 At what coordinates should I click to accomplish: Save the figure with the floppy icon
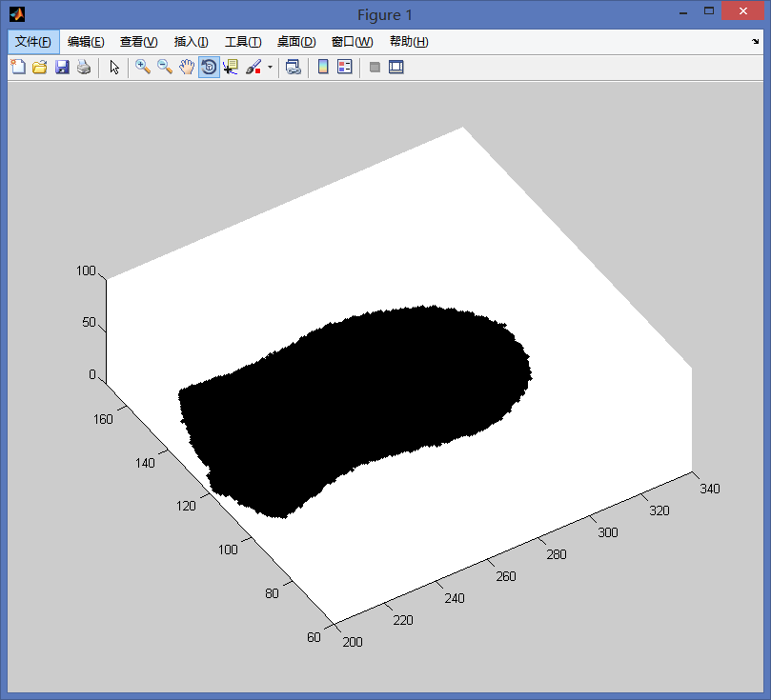62,67
